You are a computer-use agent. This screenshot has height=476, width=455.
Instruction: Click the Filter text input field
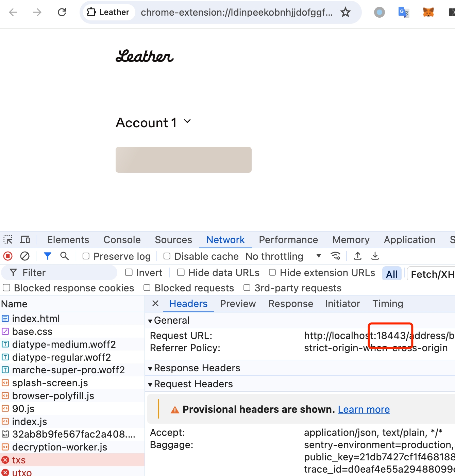(65, 273)
